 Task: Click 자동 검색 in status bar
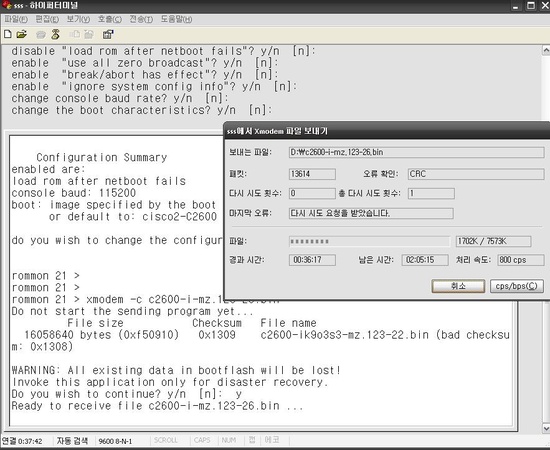[x=72, y=441]
